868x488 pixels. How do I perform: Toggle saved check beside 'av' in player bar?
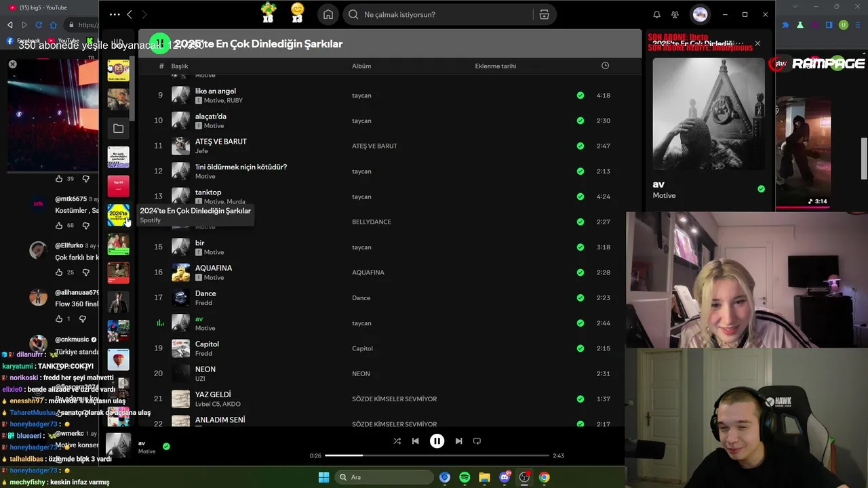tap(166, 446)
